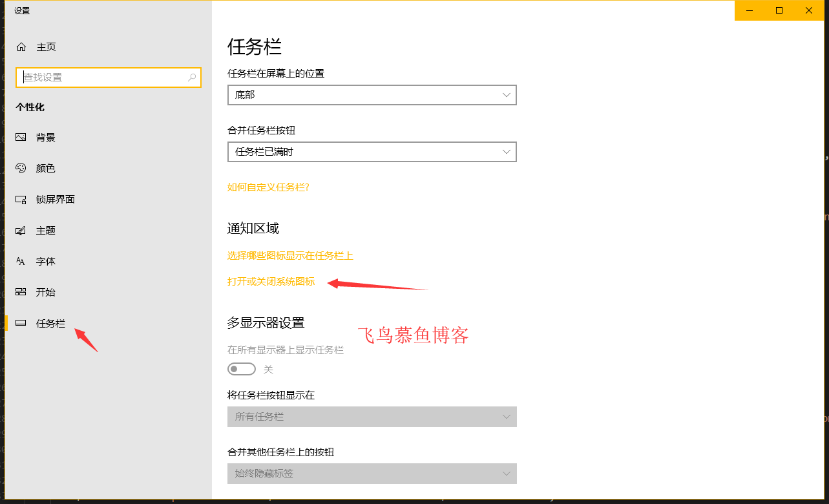
Task: Toggle the multi-display taskbar switch on
Action: (242, 368)
